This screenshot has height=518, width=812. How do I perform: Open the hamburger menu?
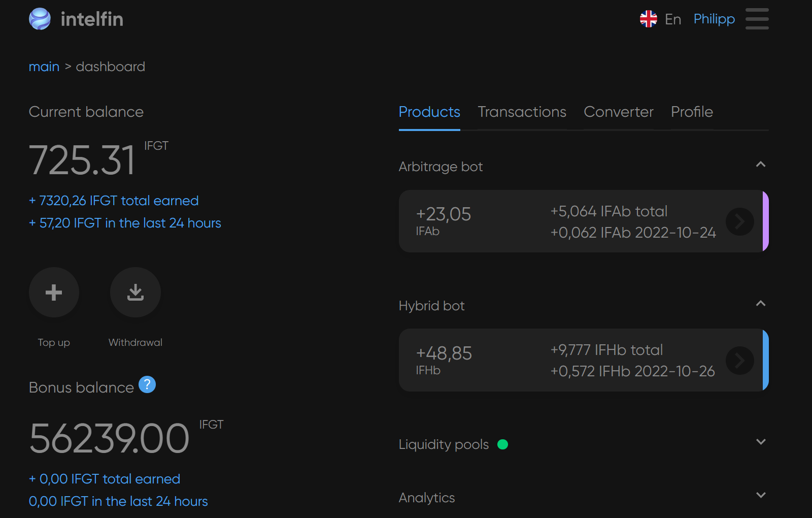coord(757,19)
